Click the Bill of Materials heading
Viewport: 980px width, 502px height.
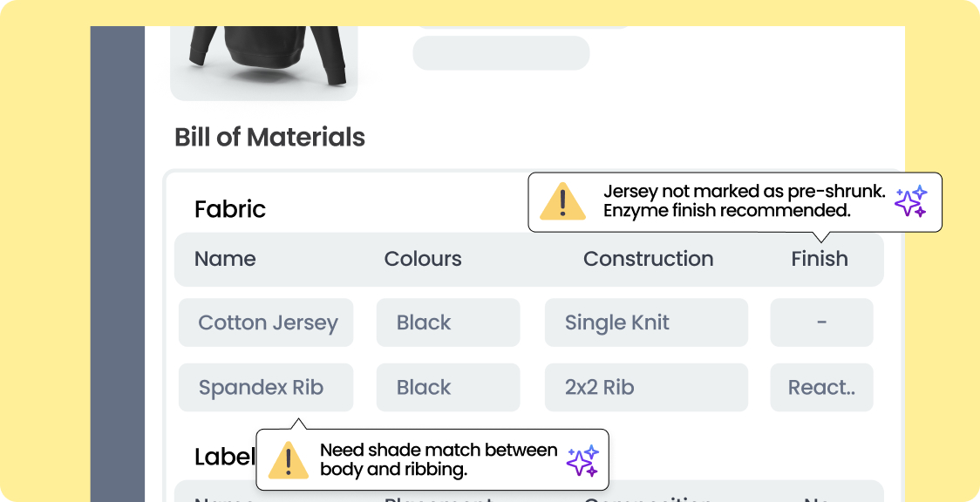tap(269, 137)
